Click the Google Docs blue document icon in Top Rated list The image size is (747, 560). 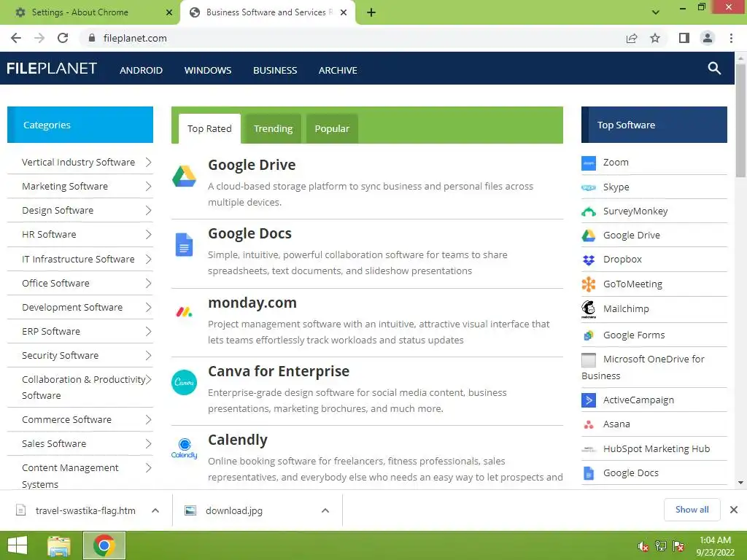tap(184, 245)
